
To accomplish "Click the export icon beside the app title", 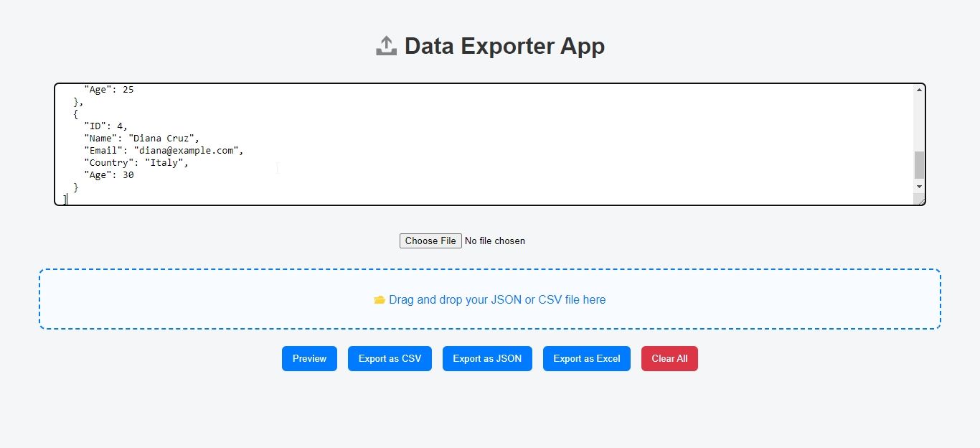I will point(386,46).
